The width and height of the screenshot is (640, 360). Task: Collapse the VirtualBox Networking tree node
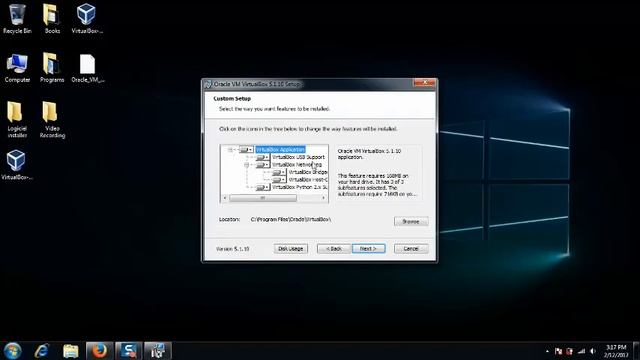tap(247, 164)
